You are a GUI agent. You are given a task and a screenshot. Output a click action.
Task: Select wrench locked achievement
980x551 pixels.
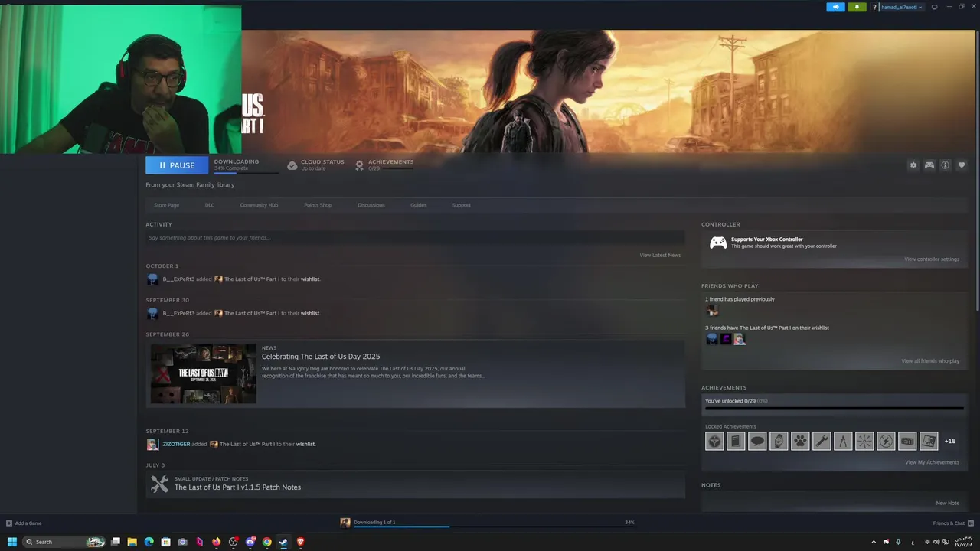[x=822, y=441]
